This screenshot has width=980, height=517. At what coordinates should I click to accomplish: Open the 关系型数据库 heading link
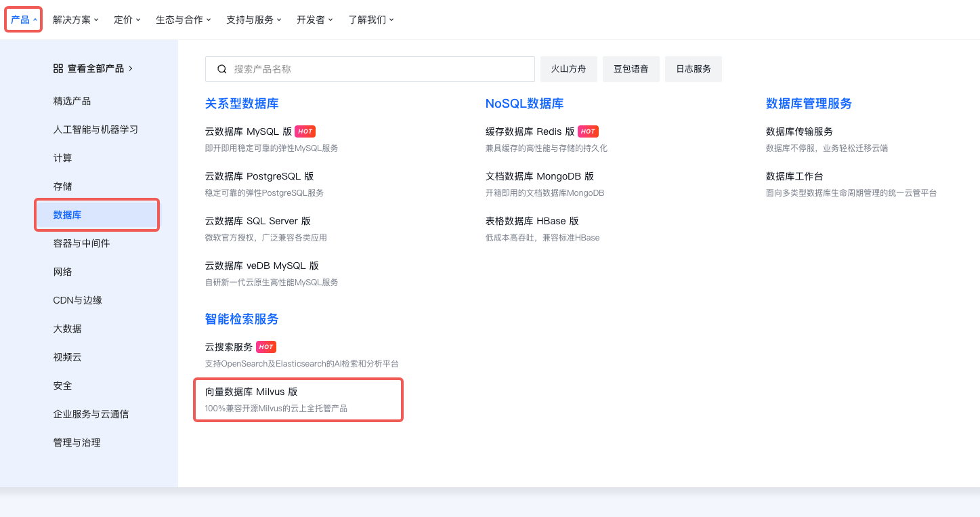coord(242,104)
